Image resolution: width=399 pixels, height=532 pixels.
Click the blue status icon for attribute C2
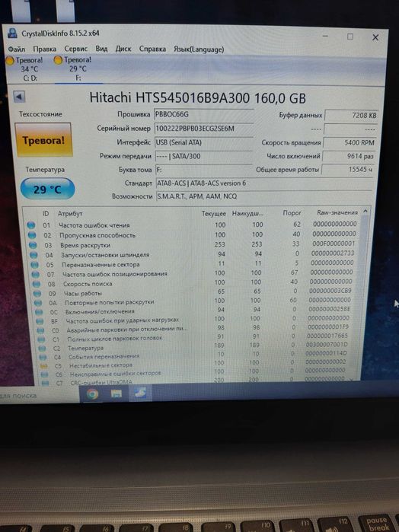42,348
